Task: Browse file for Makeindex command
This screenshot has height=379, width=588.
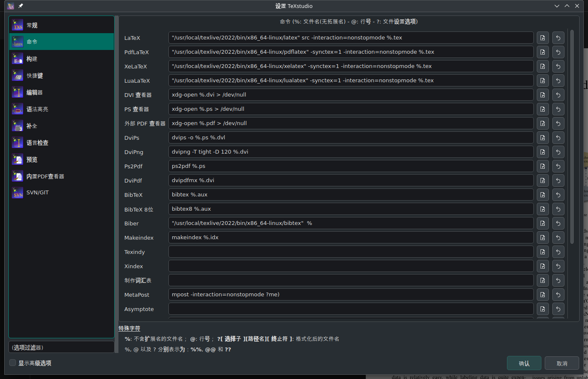Action: (543, 238)
